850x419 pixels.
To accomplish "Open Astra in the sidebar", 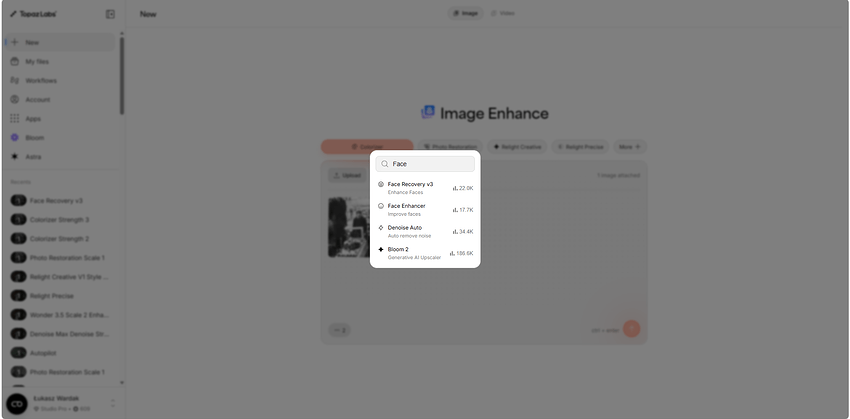I will tap(60, 157).
